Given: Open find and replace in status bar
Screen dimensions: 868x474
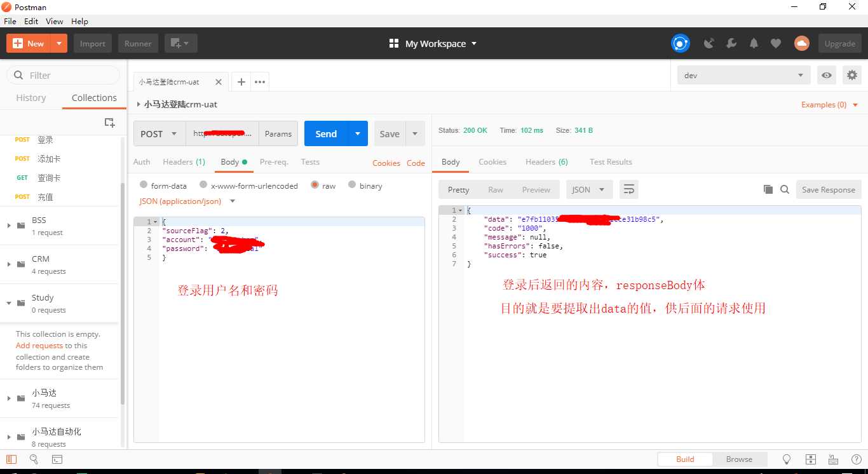Looking at the screenshot, I should click(x=34, y=459).
